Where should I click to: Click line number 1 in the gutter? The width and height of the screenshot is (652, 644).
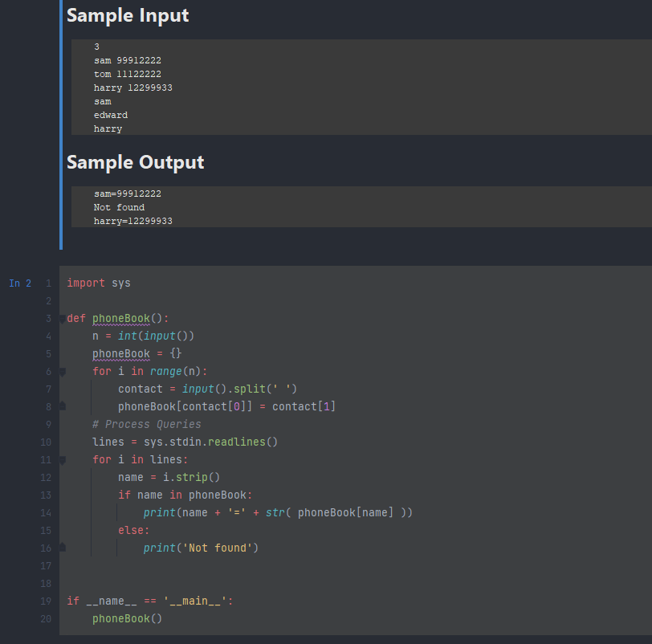[49, 283]
